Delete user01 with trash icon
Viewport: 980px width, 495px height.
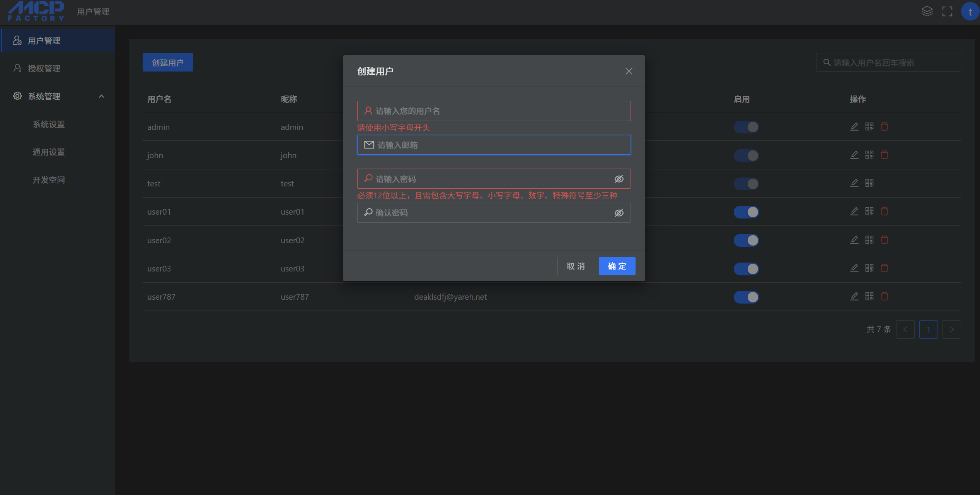pyautogui.click(x=885, y=211)
